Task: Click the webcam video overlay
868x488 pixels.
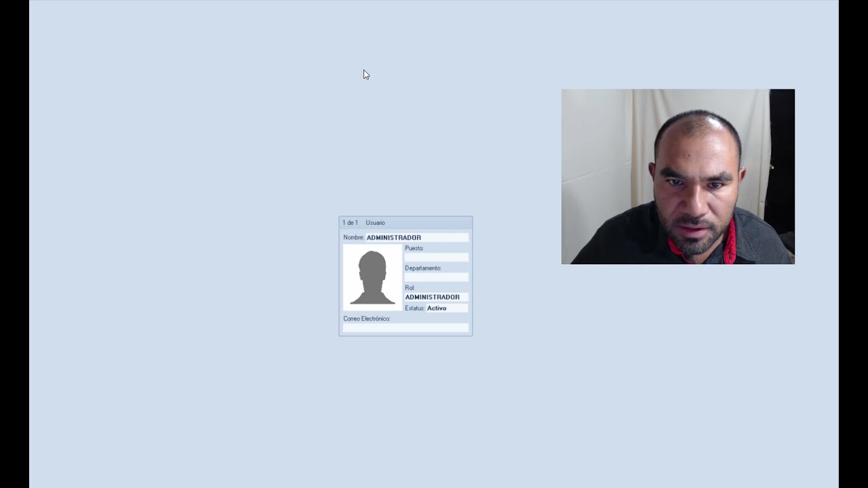Action: [678, 176]
